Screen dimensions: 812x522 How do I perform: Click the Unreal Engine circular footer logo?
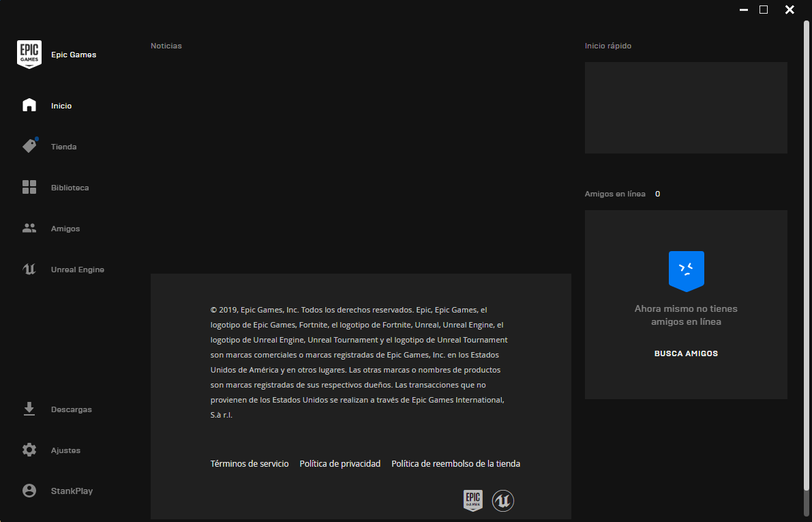tap(503, 501)
